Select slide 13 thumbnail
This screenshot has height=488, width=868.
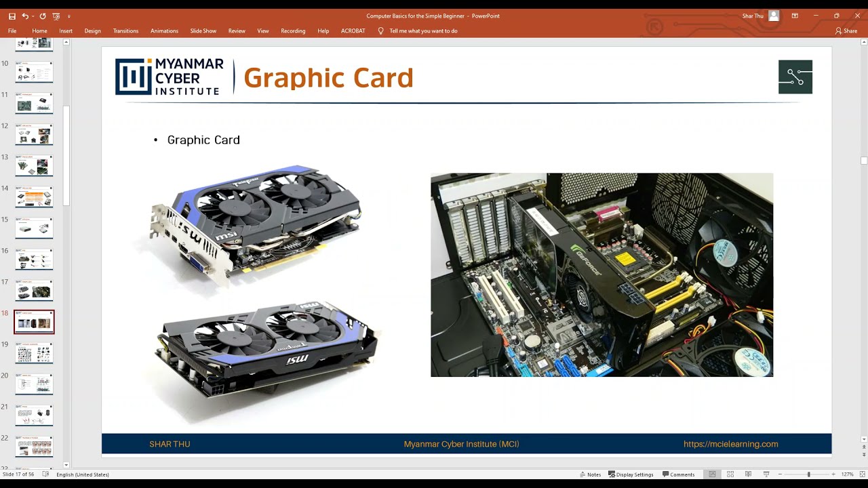[34, 165]
